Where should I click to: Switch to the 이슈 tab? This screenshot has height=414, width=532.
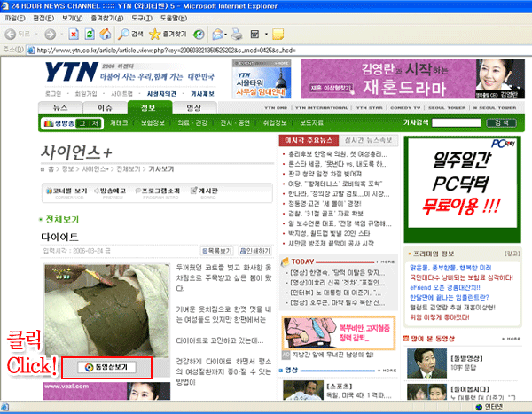pos(105,108)
